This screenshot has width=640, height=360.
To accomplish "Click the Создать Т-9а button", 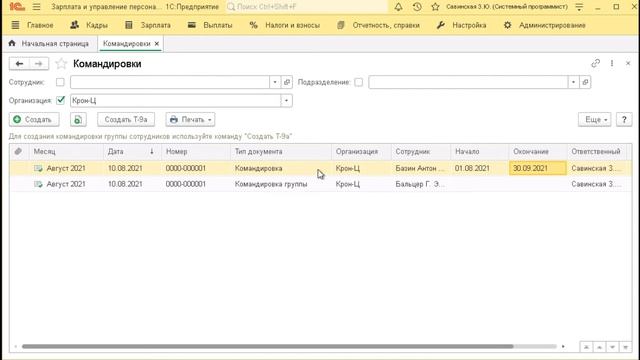I will (x=126, y=120).
